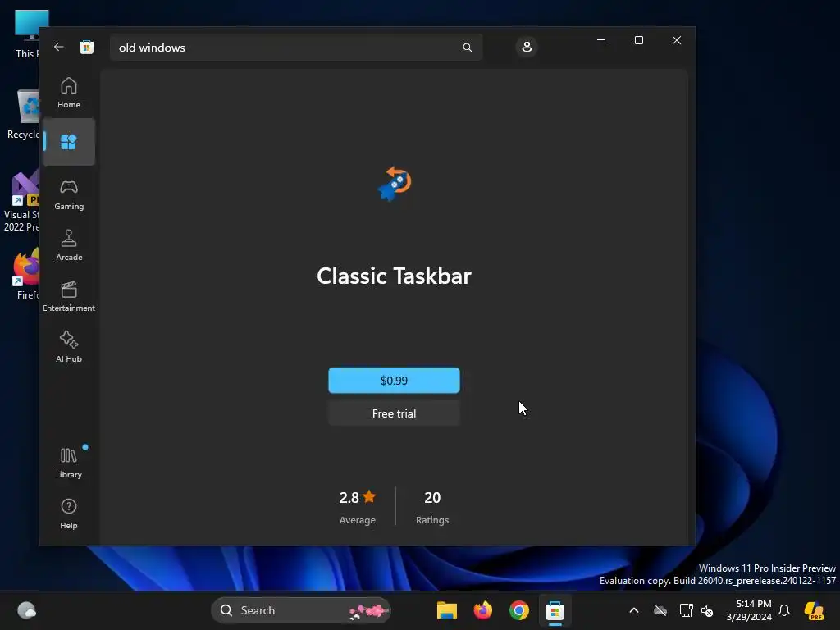The image size is (840, 630).
Task: Select the Firefox desktop shortcut
Action: point(27,274)
